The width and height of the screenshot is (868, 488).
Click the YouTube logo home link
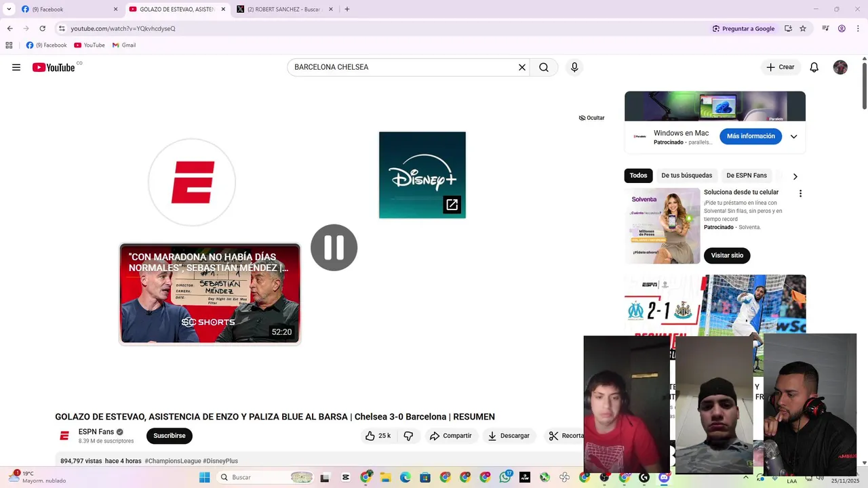(54, 67)
